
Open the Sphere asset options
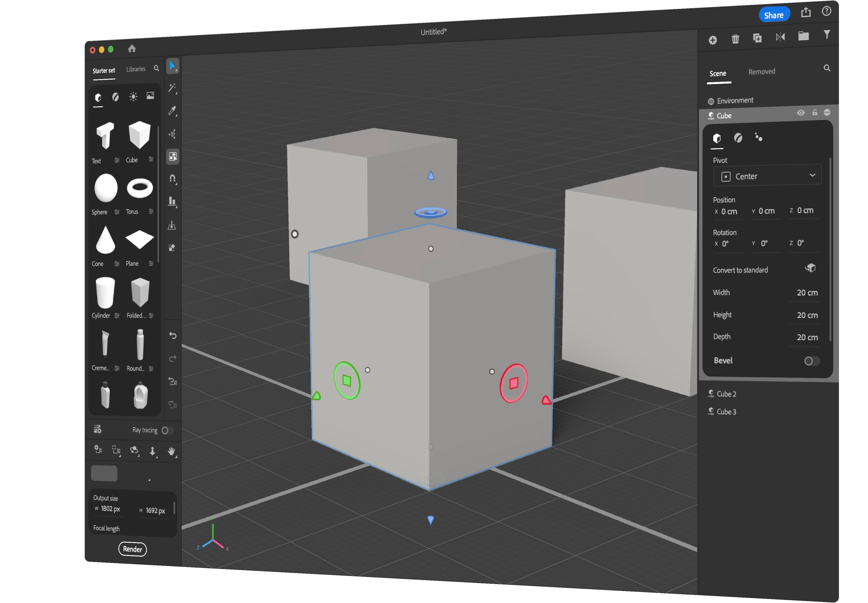[x=117, y=212]
